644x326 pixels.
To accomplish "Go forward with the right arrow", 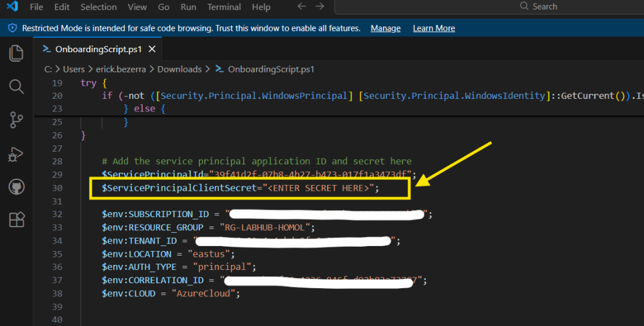I will pyautogui.click(x=320, y=6).
